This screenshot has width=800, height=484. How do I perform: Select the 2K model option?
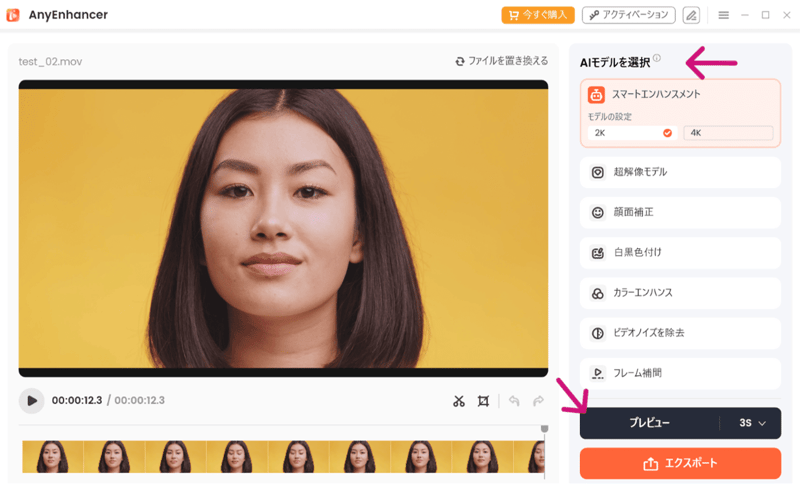pos(631,132)
